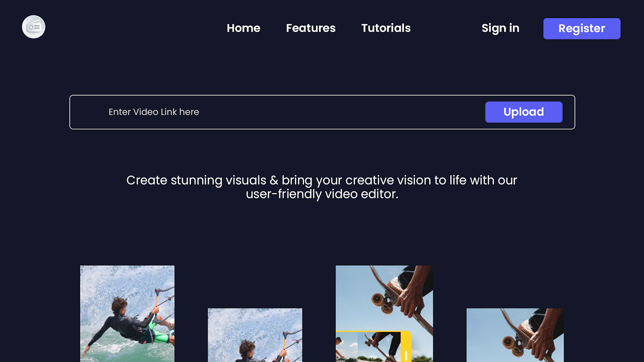Viewport: 644px width, 362px height.
Task: Click the Sign in link
Action: point(500,28)
